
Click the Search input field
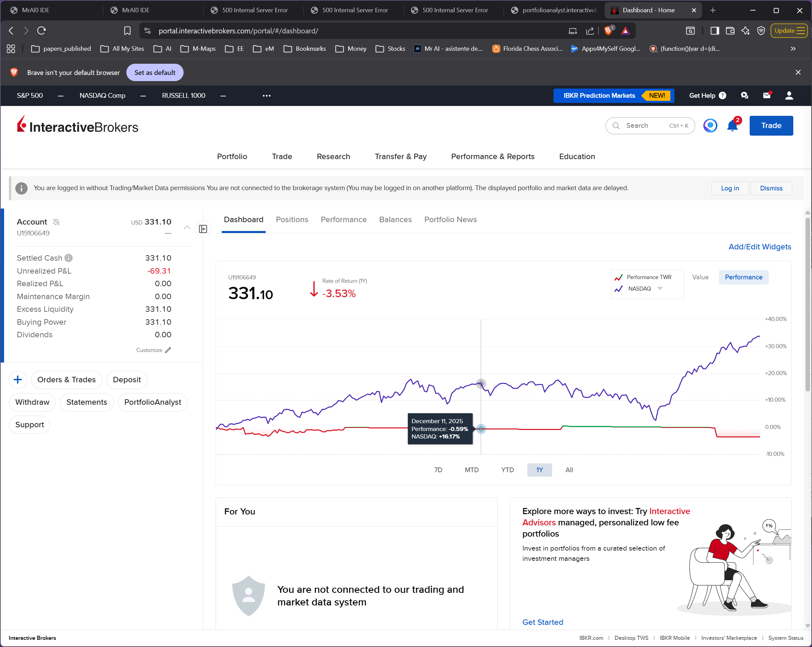(x=650, y=125)
